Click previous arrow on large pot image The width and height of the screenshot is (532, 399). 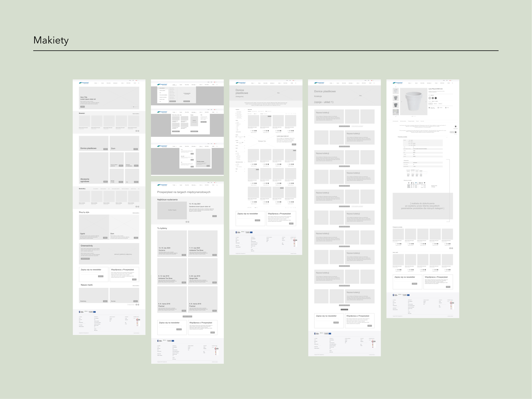[401, 102]
